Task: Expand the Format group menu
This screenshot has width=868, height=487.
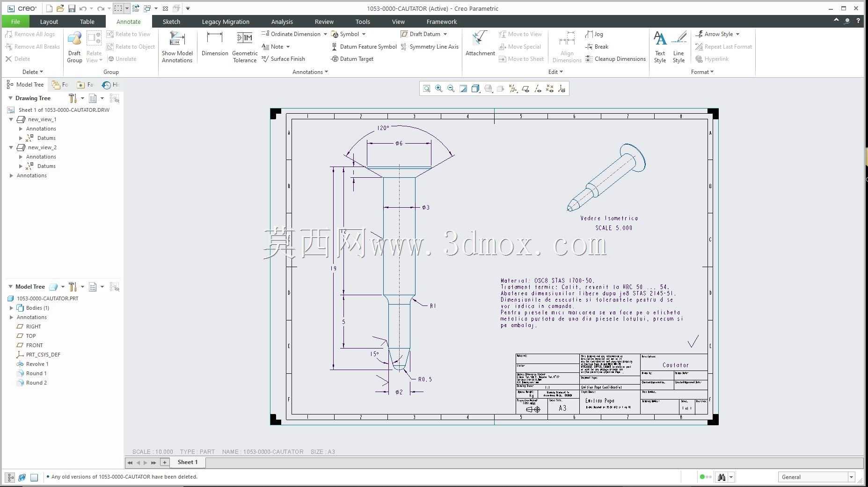Action: click(x=702, y=72)
